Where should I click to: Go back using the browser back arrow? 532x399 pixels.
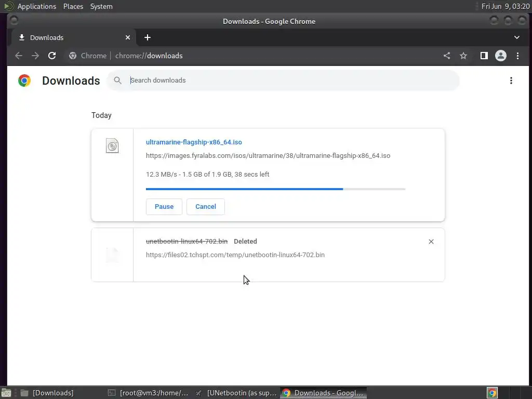(19, 56)
